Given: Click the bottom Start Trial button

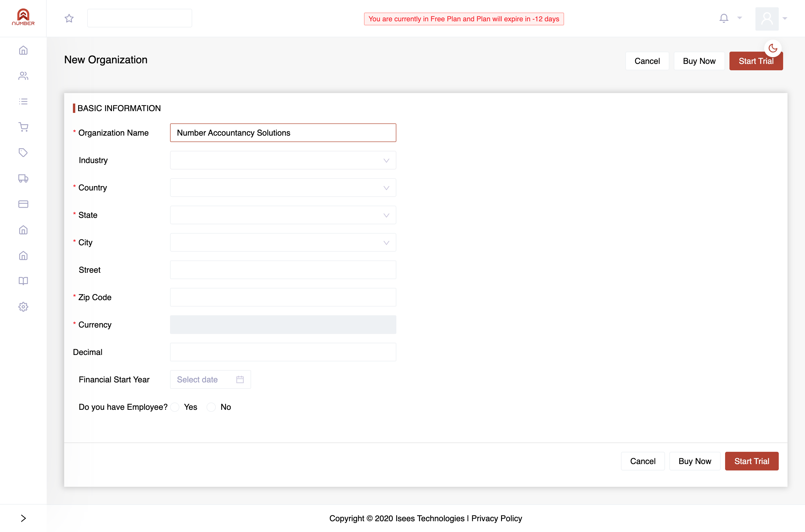Looking at the screenshot, I should pyautogui.click(x=751, y=461).
